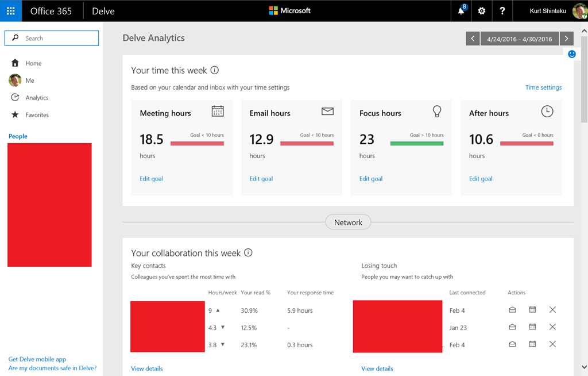Image resolution: width=588 pixels, height=376 pixels.
Task: Go to the previous week with left chevron
Action: tap(473, 38)
